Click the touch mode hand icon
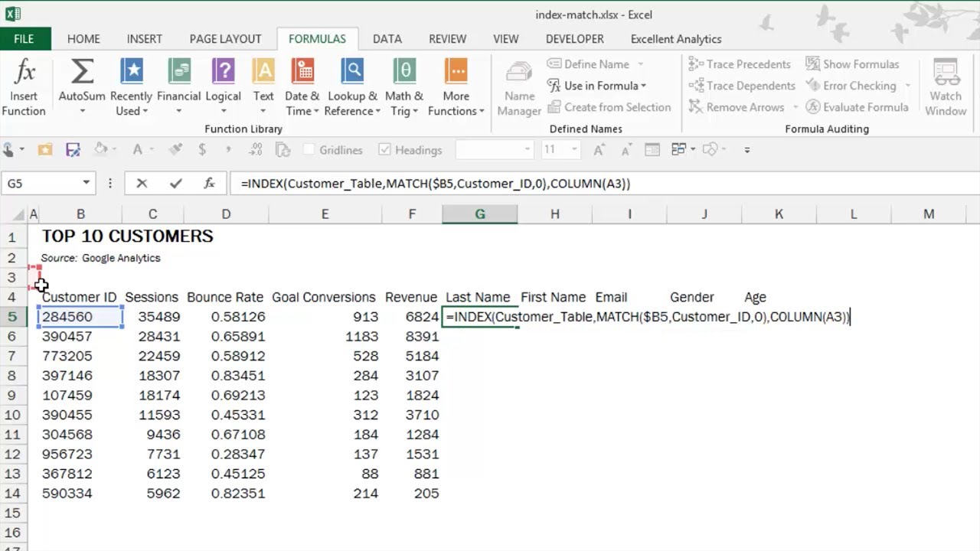This screenshot has height=551, width=980. tap(8, 150)
